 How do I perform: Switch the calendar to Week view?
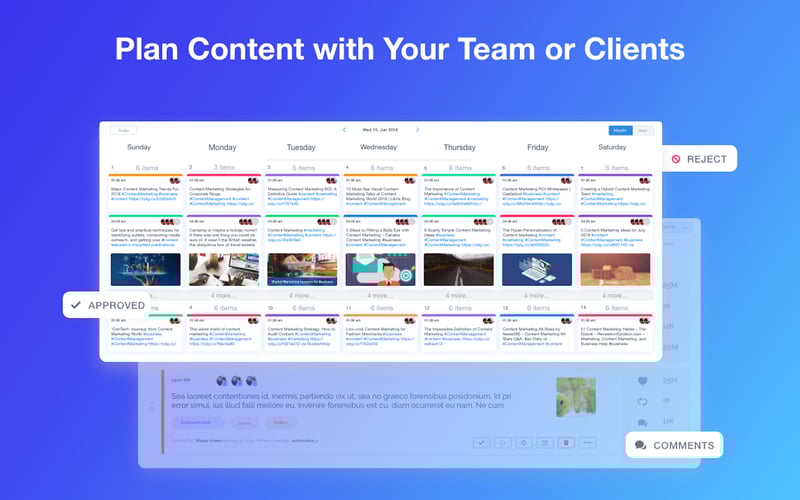643,131
